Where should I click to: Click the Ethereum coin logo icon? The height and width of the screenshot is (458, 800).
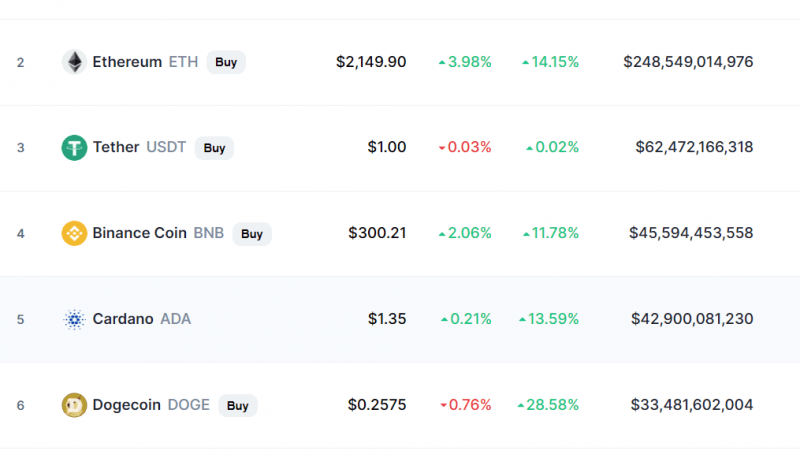coord(74,62)
